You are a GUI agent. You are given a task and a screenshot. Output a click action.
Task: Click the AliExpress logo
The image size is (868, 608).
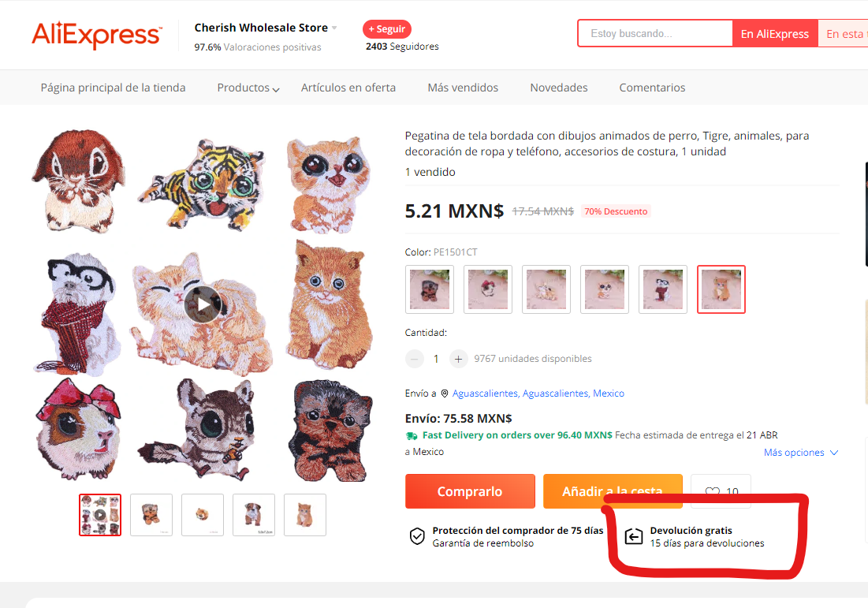97,35
